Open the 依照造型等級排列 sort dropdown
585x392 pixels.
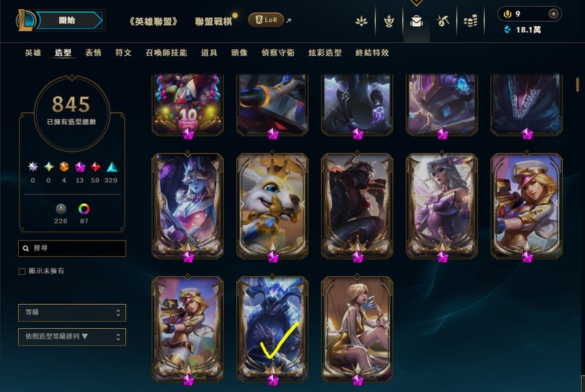tap(72, 337)
